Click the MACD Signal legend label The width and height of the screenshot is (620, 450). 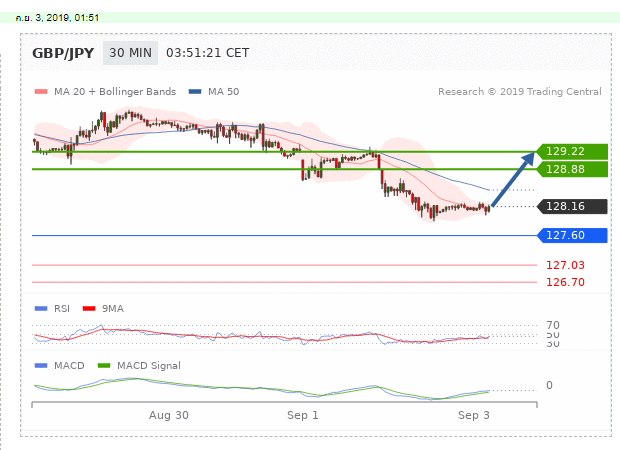[149, 366]
